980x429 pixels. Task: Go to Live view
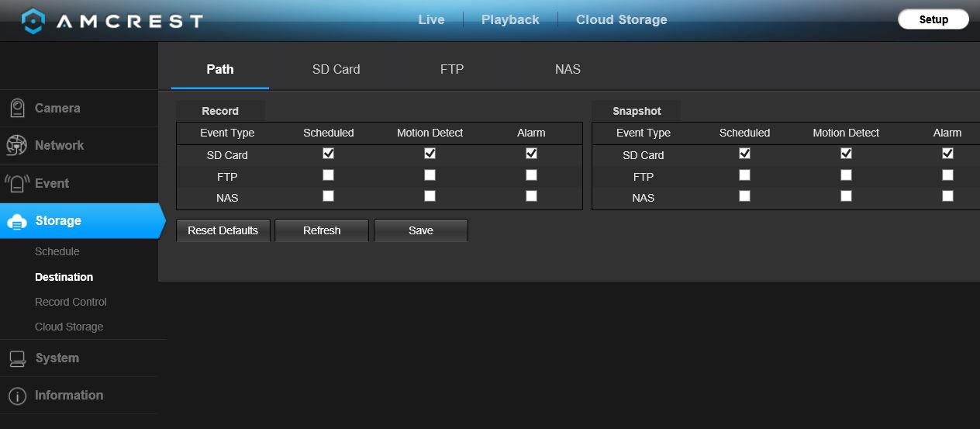[x=431, y=20]
